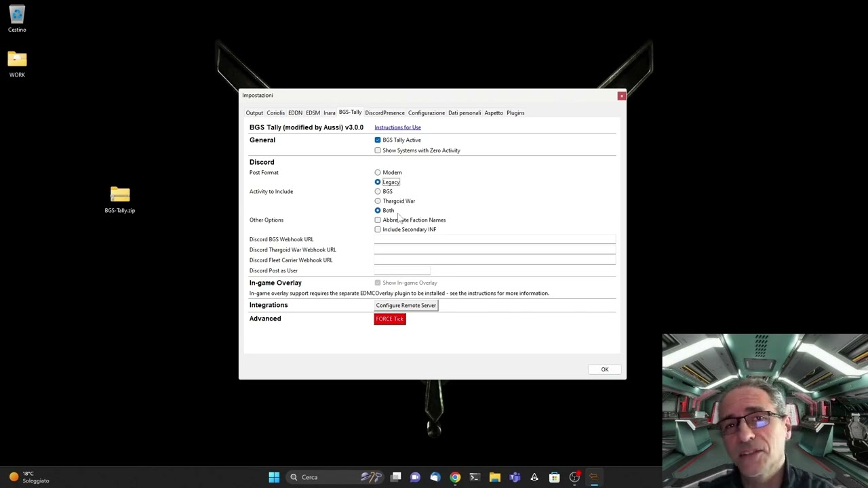Open the terminal from the taskbar
The width and height of the screenshot is (868, 488).
tap(475, 477)
